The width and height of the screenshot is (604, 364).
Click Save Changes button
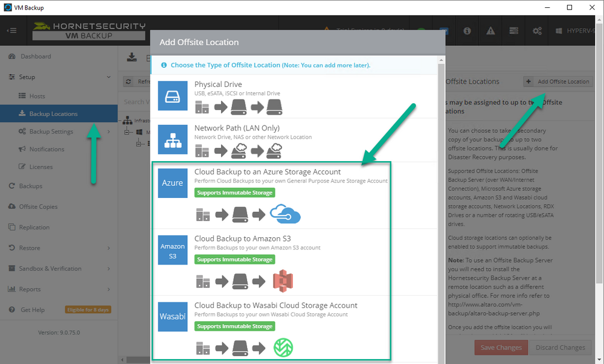click(501, 348)
